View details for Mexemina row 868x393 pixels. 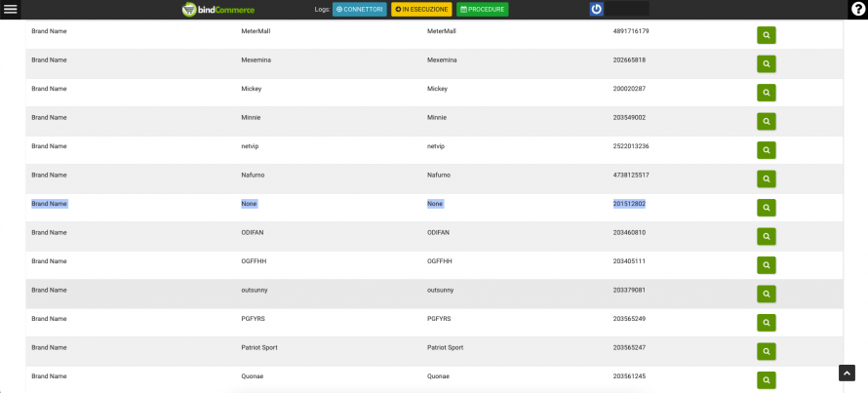(767, 63)
